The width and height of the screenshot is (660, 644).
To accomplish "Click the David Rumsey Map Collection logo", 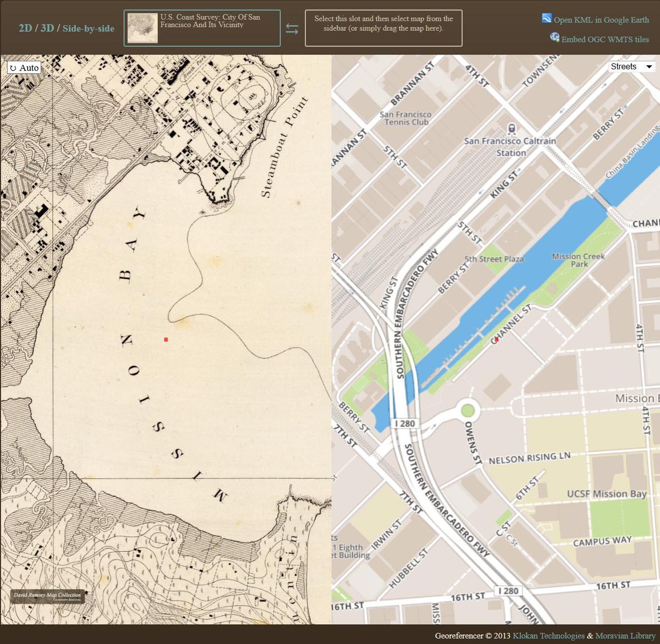I will pyautogui.click(x=47, y=596).
